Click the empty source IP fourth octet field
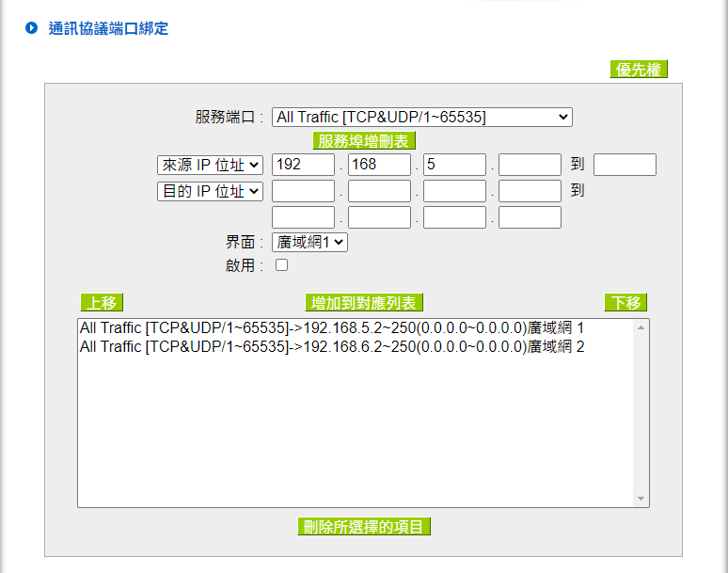Image resolution: width=728 pixels, height=573 pixels. (x=530, y=166)
